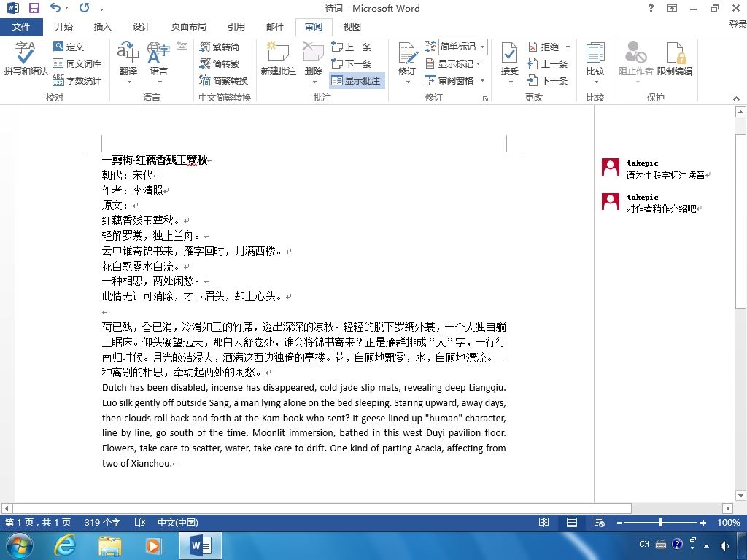747x560 pixels.
Task: Update the IME dictionary icon
Action: point(182,46)
